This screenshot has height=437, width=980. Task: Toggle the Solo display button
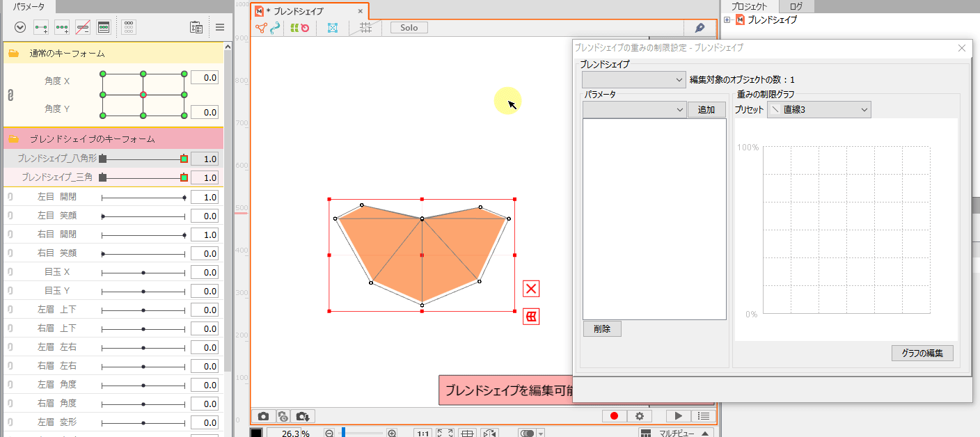point(409,28)
